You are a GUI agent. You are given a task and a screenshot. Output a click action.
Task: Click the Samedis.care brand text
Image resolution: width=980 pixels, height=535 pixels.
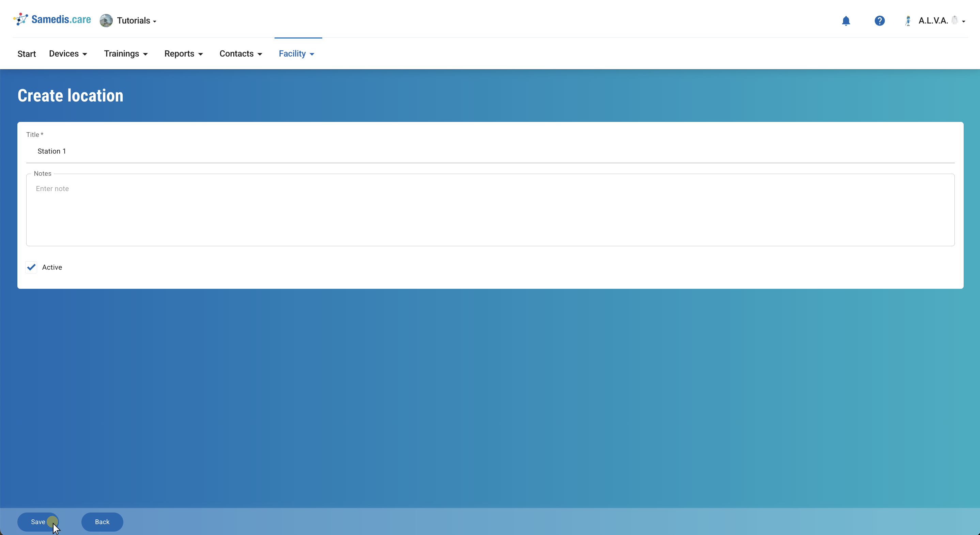[x=61, y=19]
